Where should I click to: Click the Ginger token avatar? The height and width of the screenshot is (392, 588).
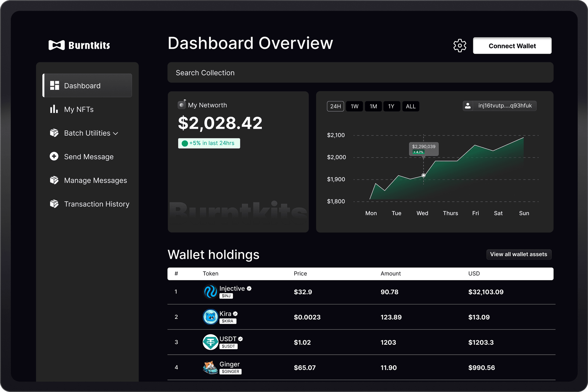click(x=210, y=367)
